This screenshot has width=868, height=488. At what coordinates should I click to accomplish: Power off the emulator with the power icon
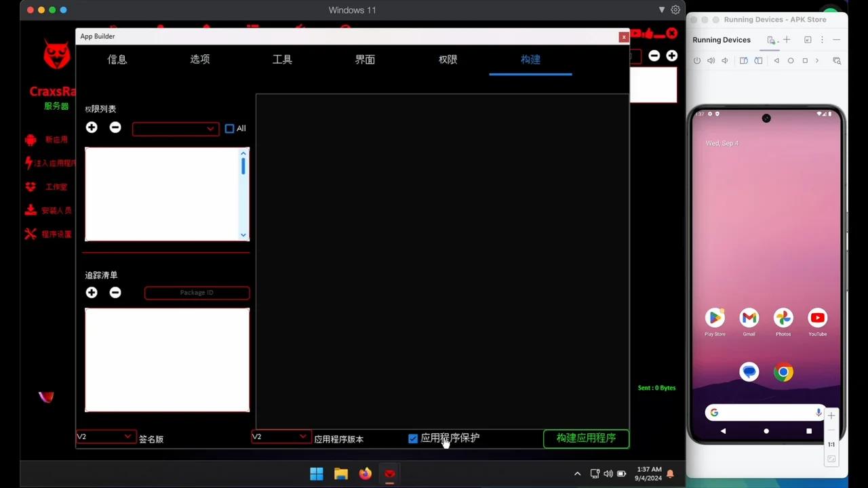697,60
